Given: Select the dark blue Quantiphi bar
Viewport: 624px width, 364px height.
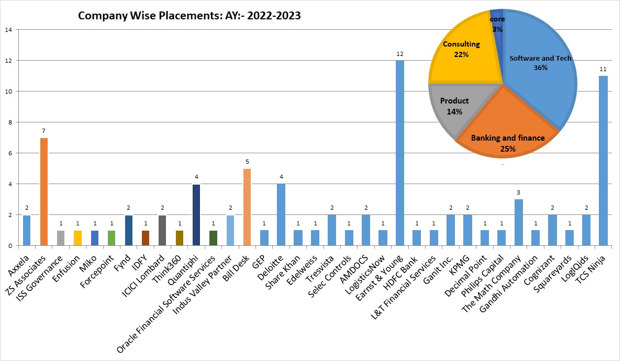Looking at the screenshot, I should pos(196,215).
